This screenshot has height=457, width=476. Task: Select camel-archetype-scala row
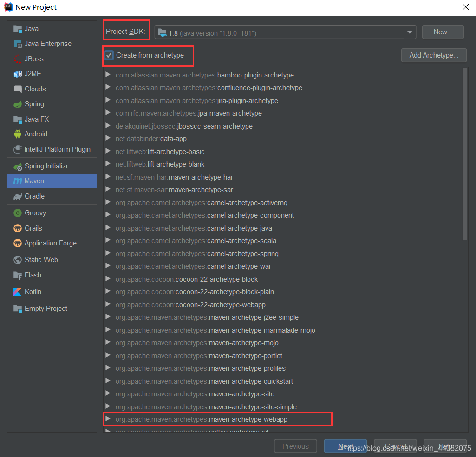point(282,241)
